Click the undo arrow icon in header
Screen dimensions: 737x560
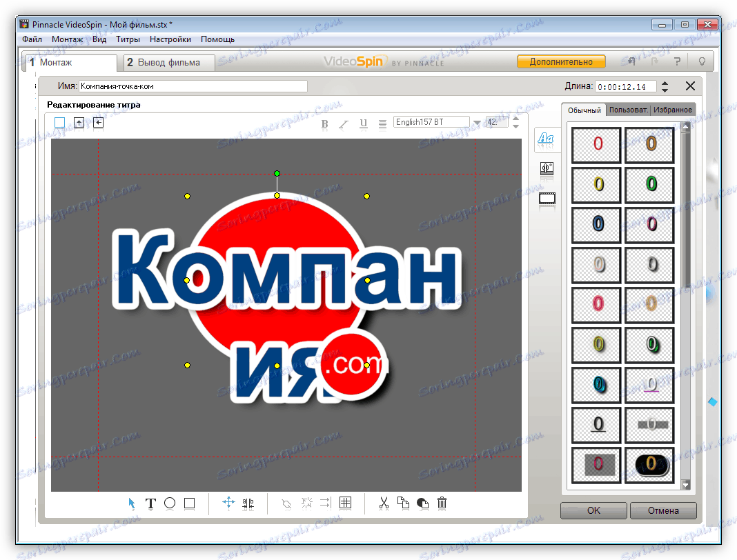click(x=631, y=61)
